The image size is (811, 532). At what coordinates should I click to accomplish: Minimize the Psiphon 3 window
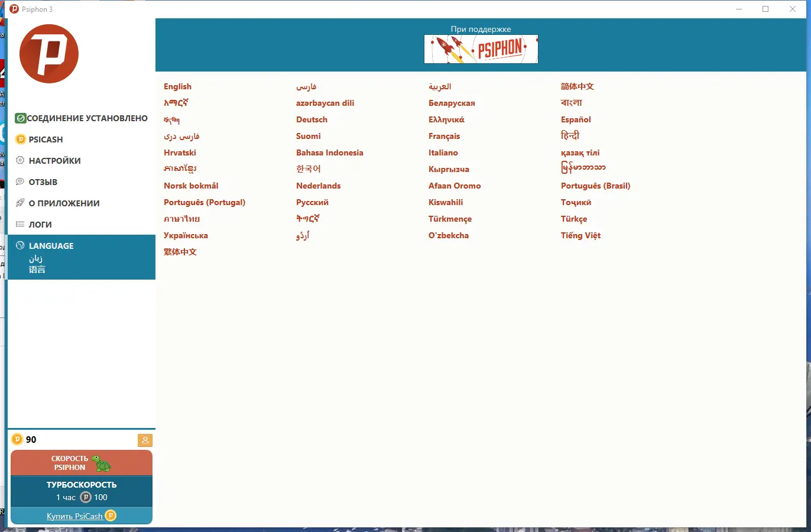[739, 9]
